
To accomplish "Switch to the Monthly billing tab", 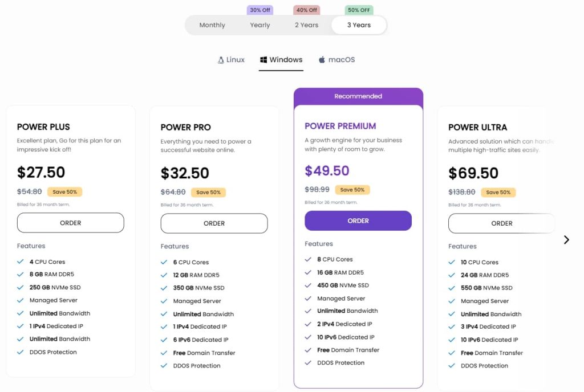I will [212, 25].
